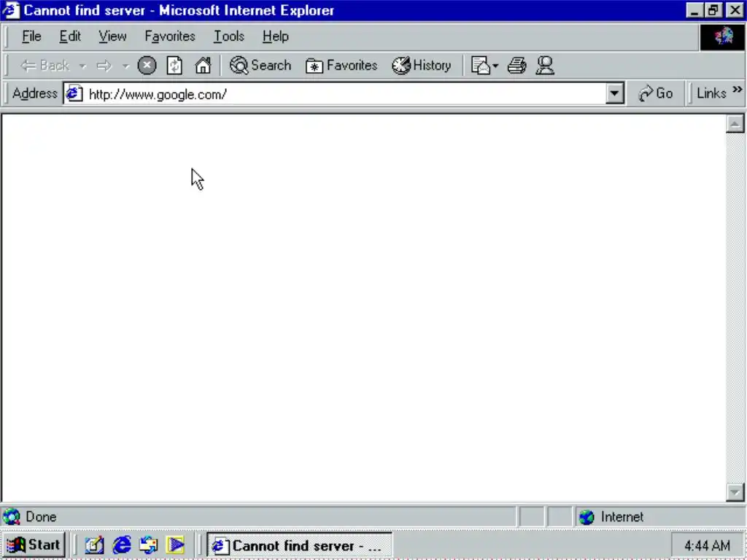Click the Messenger toolbar icon
The height and width of the screenshot is (560, 747).
pos(545,65)
